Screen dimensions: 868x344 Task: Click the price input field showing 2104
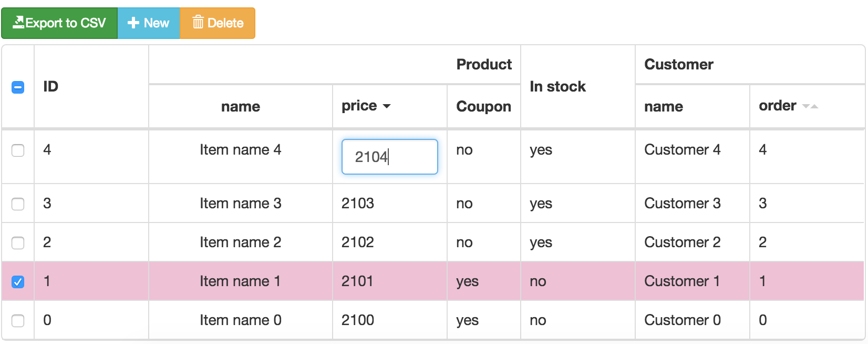click(389, 156)
